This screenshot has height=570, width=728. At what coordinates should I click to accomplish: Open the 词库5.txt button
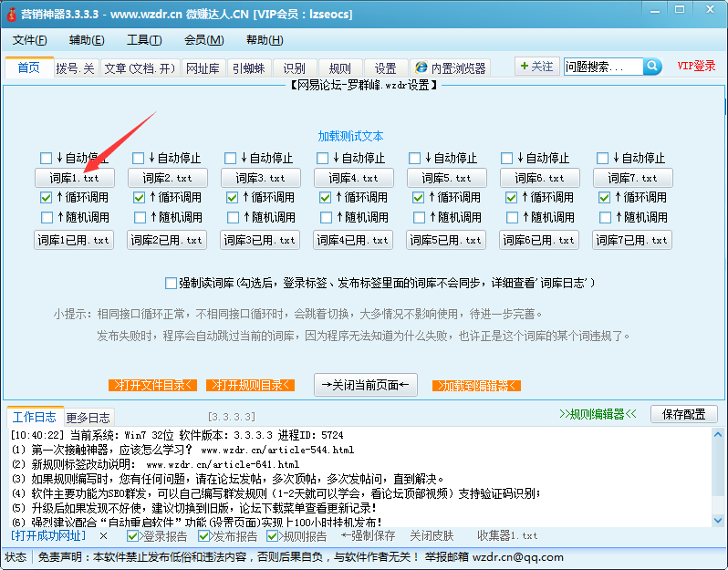pyautogui.click(x=447, y=178)
